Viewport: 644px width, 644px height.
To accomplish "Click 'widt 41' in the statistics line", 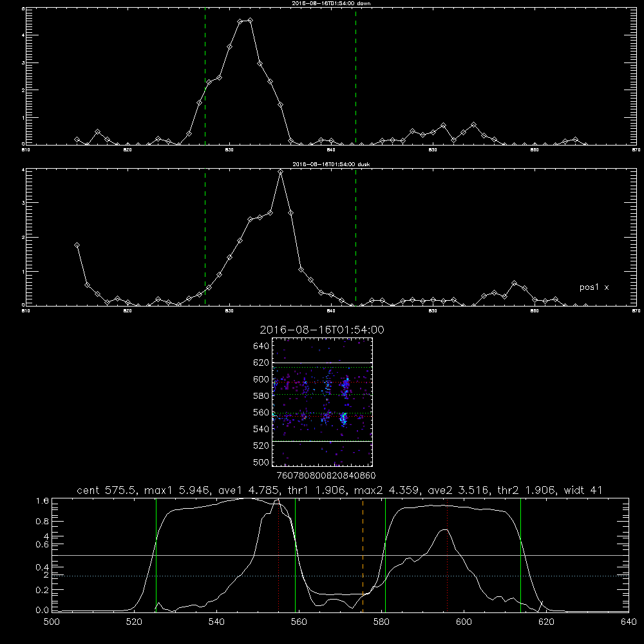I will click(x=583, y=490).
